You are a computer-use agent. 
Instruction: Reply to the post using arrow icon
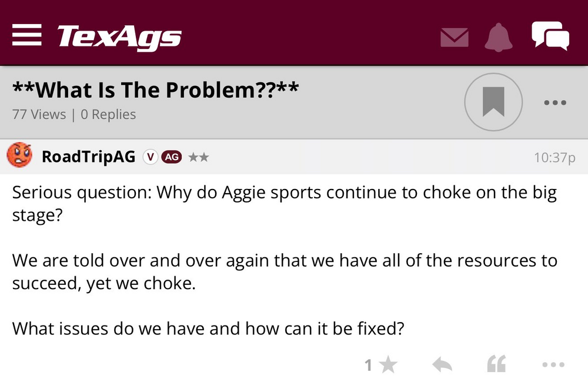pyautogui.click(x=442, y=365)
